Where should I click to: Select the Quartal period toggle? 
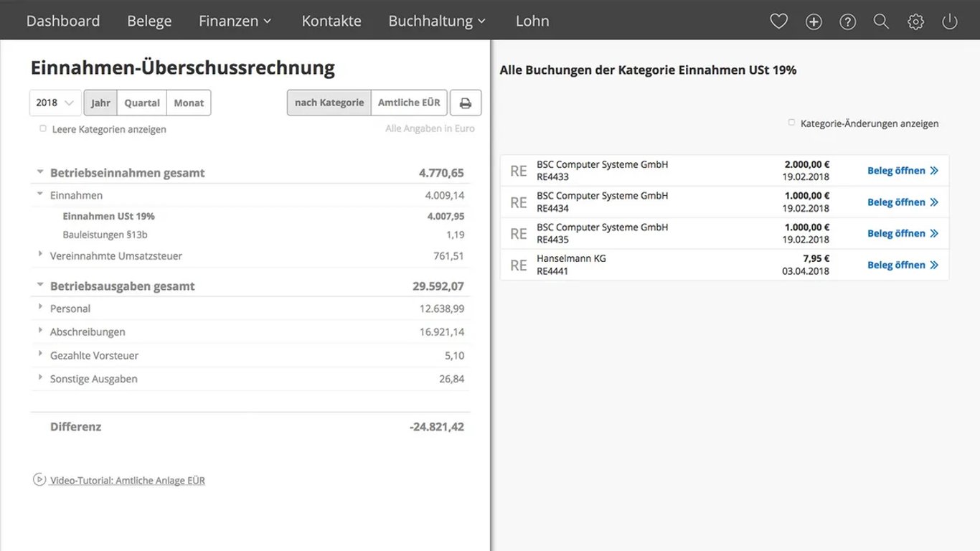[142, 103]
